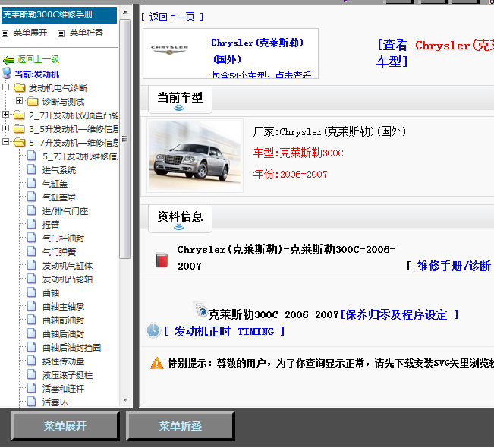494x448 pixels.
Task: Click the sidebar scrollbar up arrow
Action: (125, 13)
